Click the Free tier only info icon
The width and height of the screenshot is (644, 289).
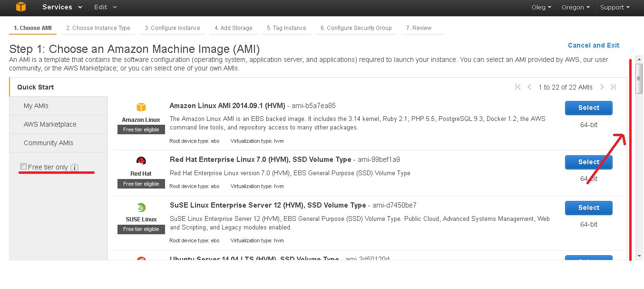(74, 168)
